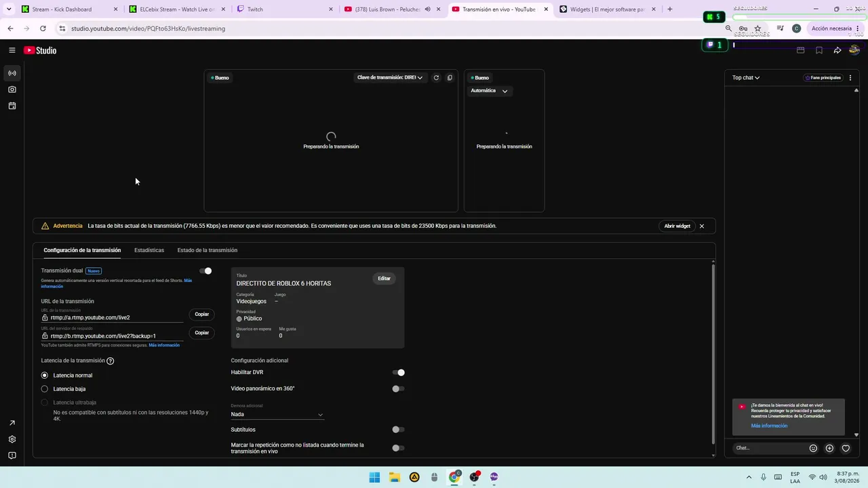Open the YouTube Studio hamburger menu
This screenshot has height=488, width=868.
tap(12, 50)
